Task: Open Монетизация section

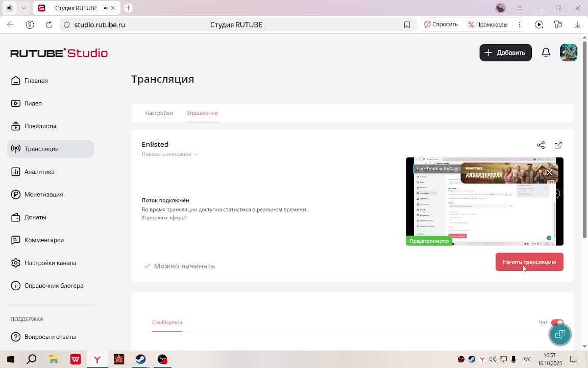Action: pyautogui.click(x=37, y=195)
